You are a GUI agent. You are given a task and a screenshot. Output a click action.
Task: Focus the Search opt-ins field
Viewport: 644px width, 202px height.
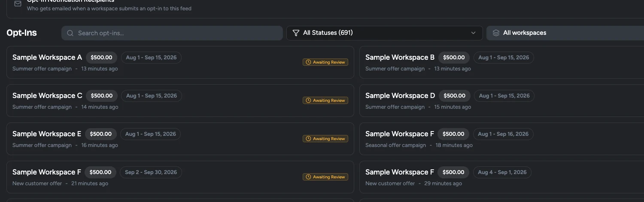point(172,33)
